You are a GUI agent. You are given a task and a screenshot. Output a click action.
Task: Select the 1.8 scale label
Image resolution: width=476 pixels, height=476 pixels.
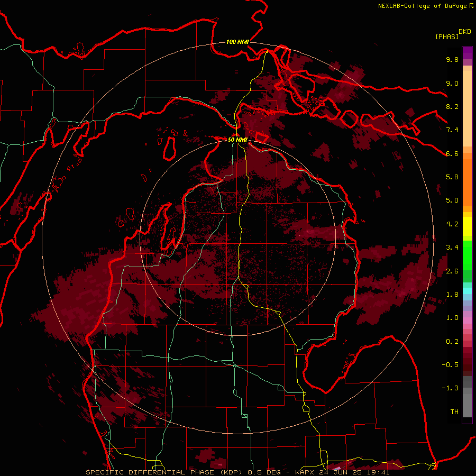(x=452, y=295)
